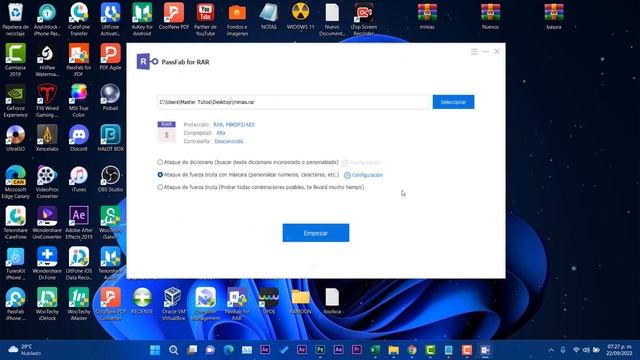Open Pinball desktop icon
The width and height of the screenshot is (640, 360).
[110, 98]
